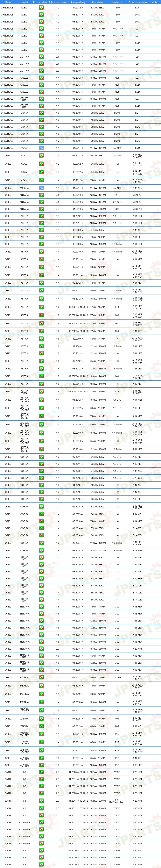This screenshot has width=161, height=868.
Task: Select the A 30 XH engine code cell
Action: click(138, 209)
